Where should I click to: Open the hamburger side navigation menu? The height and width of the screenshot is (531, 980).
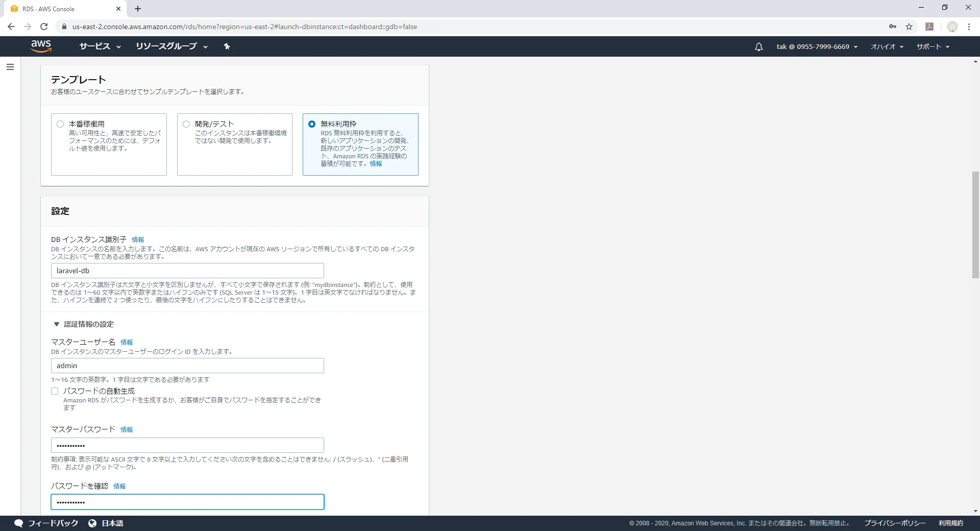[10, 67]
